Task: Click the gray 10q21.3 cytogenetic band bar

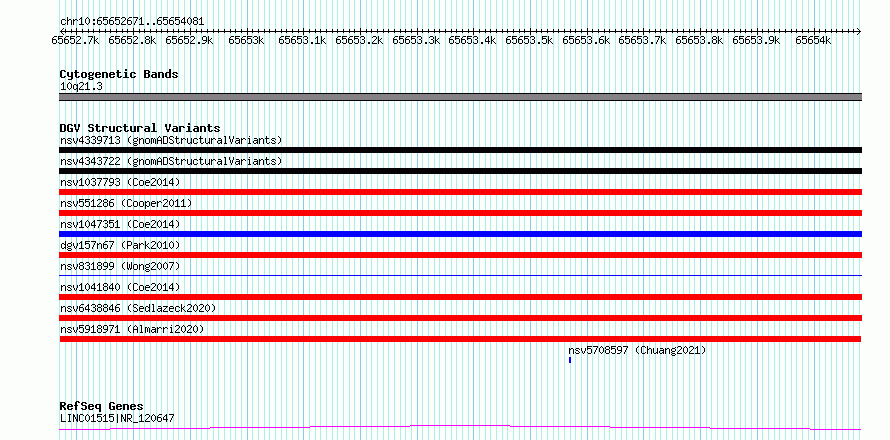Action: tap(460, 97)
